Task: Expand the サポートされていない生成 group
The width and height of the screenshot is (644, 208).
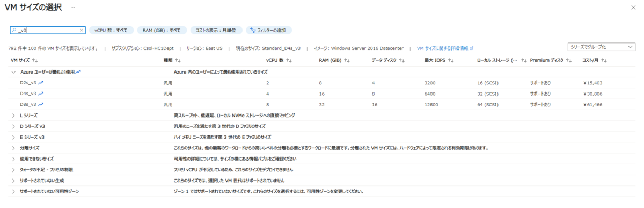Action: coord(13,181)
